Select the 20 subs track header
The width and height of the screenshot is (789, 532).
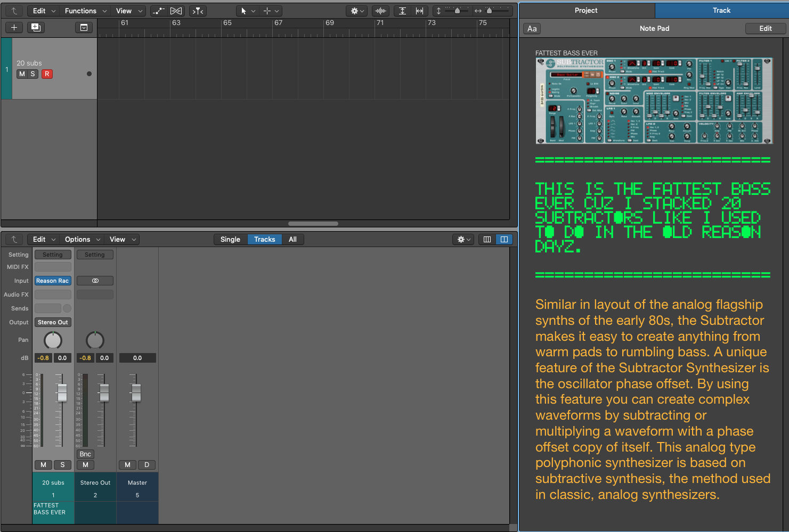(54, 68)
